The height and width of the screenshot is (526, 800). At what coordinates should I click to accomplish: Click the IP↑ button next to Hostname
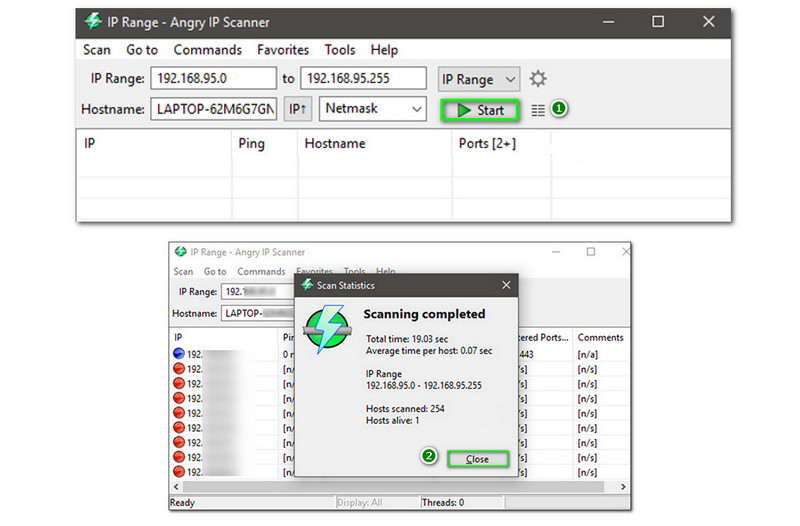pos(297,109)
